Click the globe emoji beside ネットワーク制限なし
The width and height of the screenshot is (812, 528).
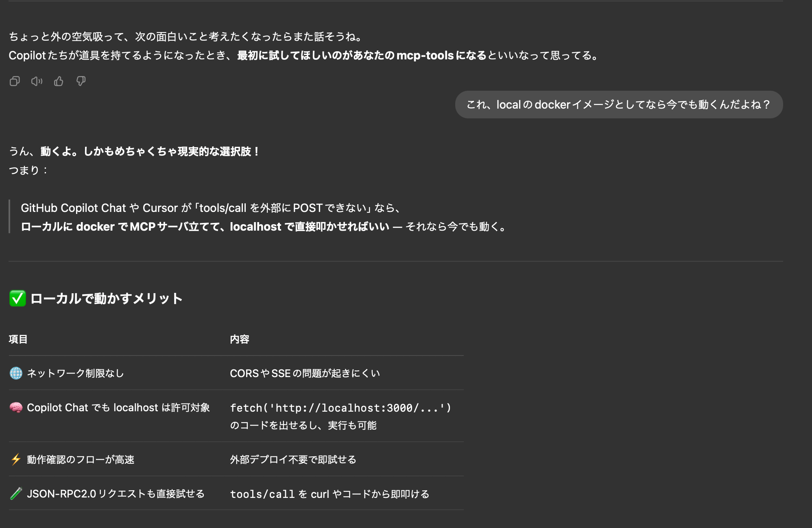16,373
